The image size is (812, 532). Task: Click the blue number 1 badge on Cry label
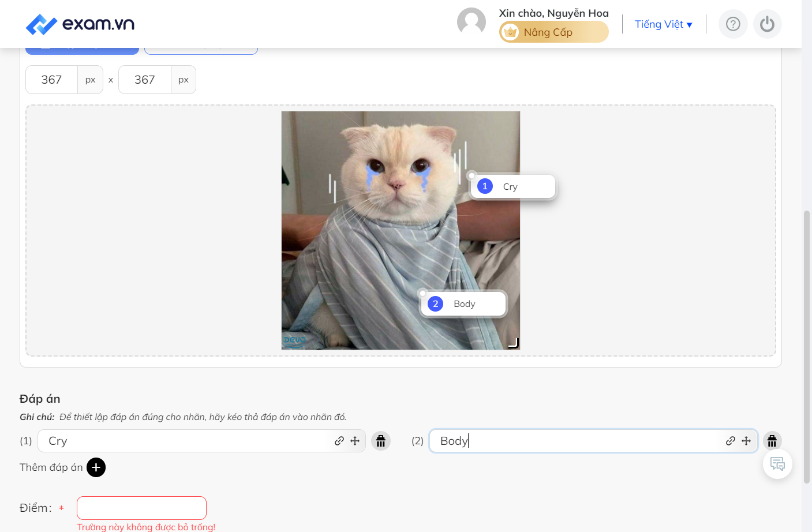(485, 186)
